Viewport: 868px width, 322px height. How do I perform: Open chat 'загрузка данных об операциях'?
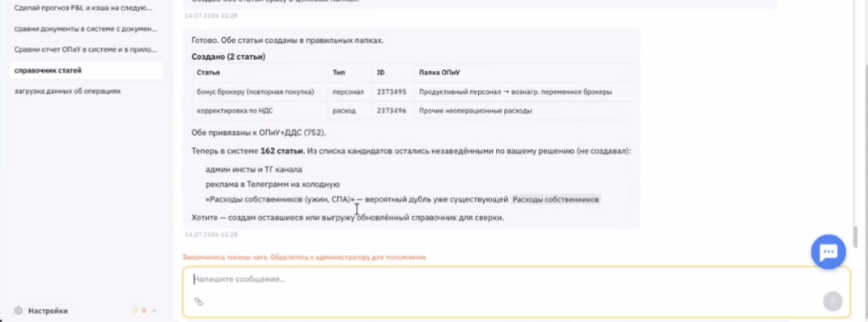click(x=67, y=91)
